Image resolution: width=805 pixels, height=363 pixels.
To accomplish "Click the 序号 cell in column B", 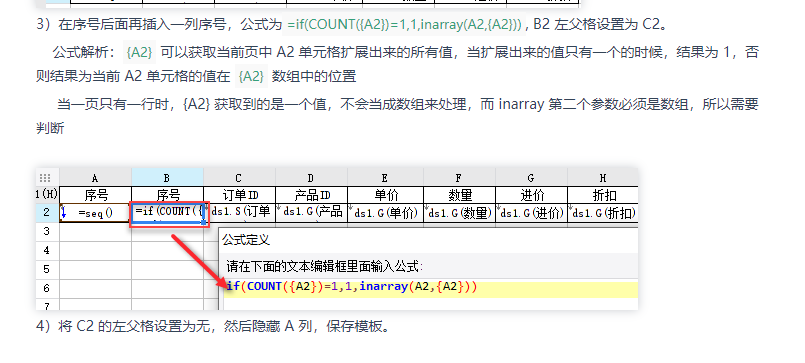I will (x=167, y=195).
